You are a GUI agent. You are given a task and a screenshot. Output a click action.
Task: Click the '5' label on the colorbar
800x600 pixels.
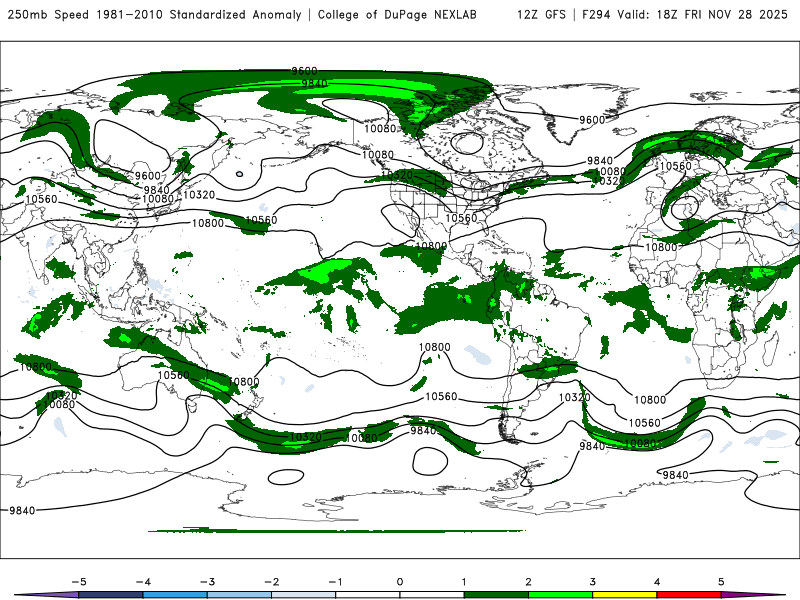(721, 582)
